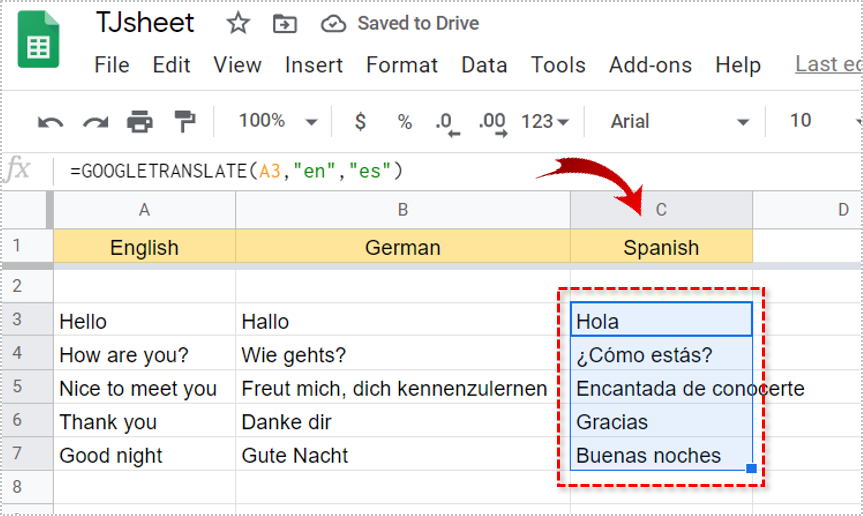The height and width of the screenshot is (516, 863).
Task: Click the select-all corner box
Action: 26,210
